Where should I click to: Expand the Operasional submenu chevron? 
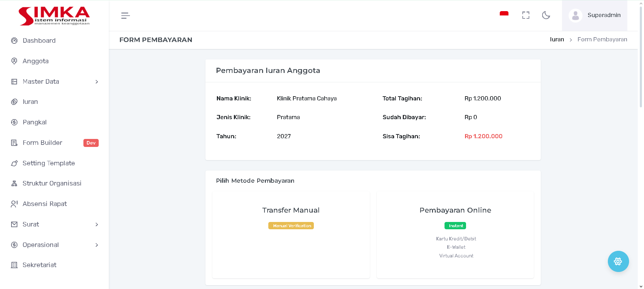click(97, 245)
